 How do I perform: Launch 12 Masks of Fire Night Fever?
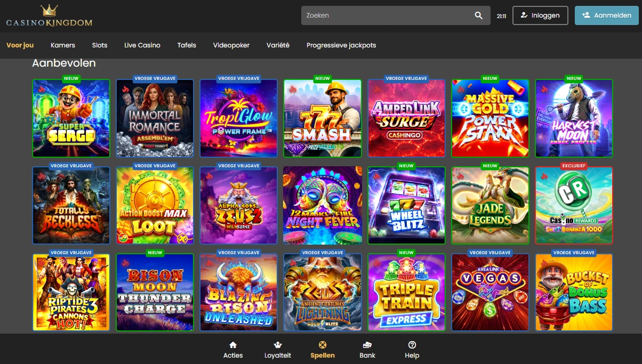[x=323, y=205]
